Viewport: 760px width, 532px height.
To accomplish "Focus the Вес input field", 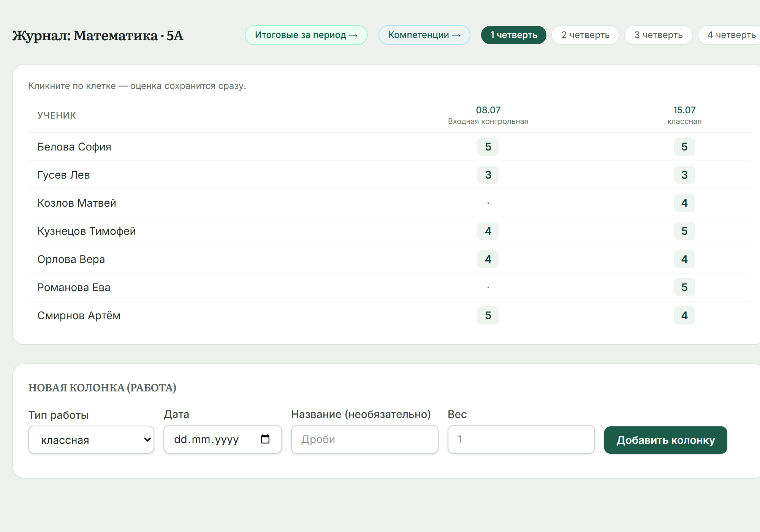I will click(521, 439).
